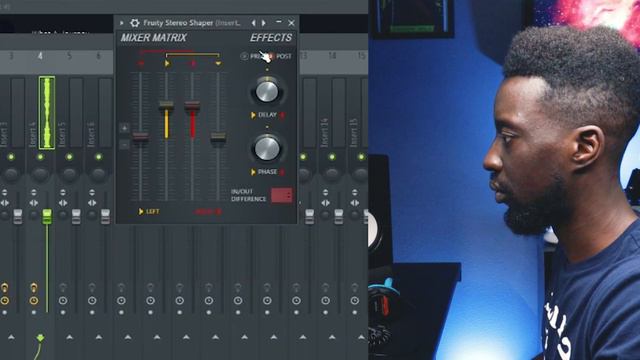Mute Insert 6 with its green LED
Image resolution: width=640 pixels, height=360 pixels.
98,157
